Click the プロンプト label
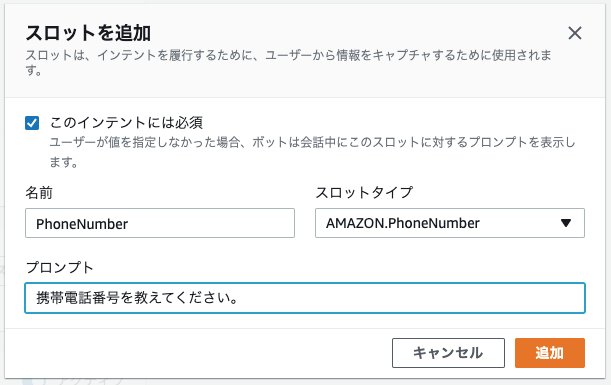The height and width of the screenshot is (385, 611). click(60, 268)
